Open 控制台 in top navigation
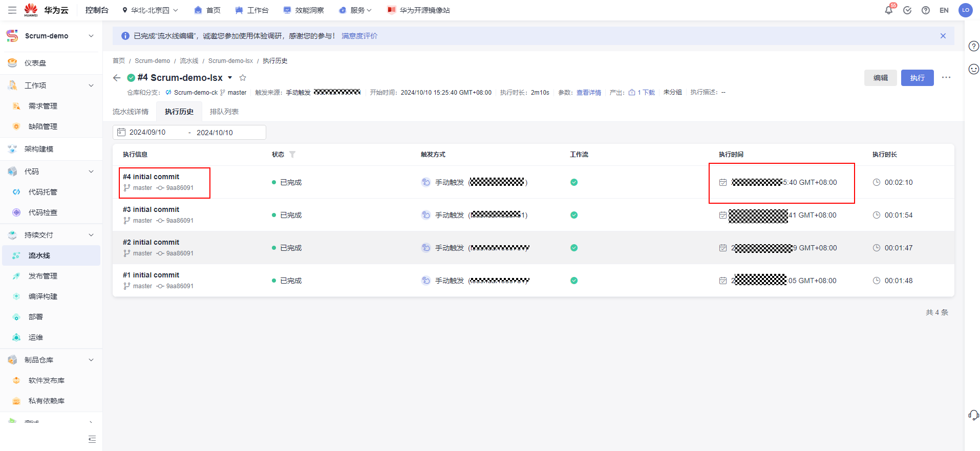The height and width of the screenshot is (451, 980). [97, 10]
